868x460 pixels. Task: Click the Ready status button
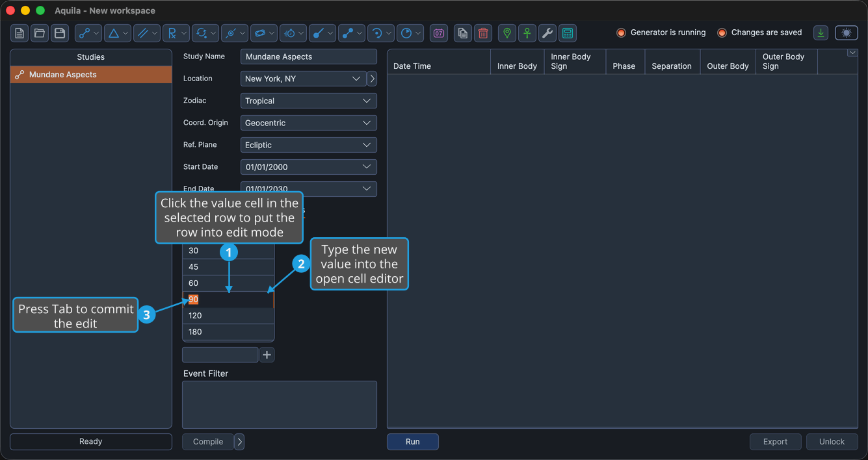[91, 442]
